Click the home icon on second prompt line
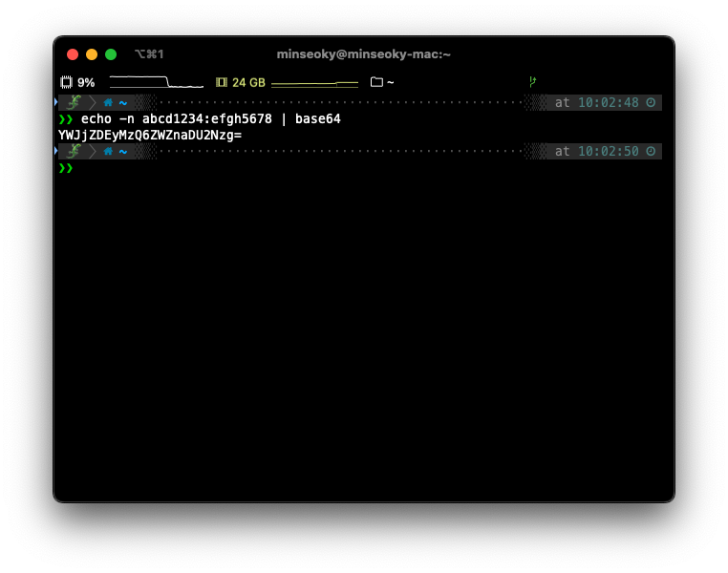Screen dimensions: 728x573 pyautogui.click(x=108, y=151)
